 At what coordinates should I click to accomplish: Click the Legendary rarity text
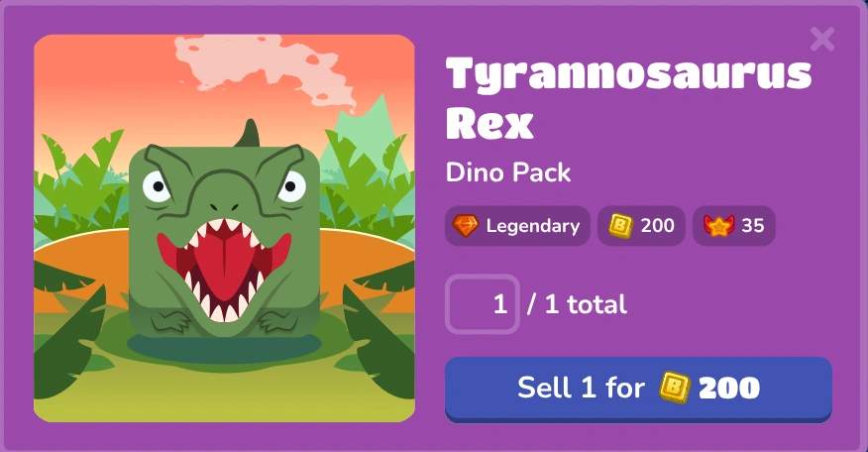coord(532,225)
